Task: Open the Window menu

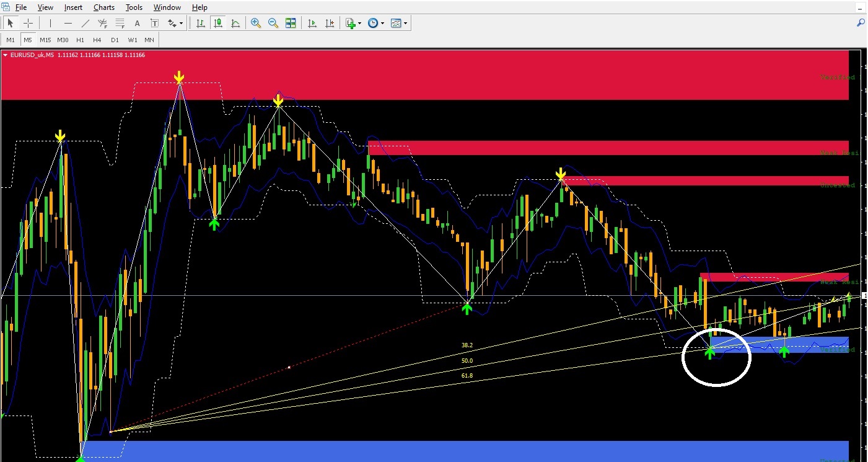Action: click(x=167, y=7)
